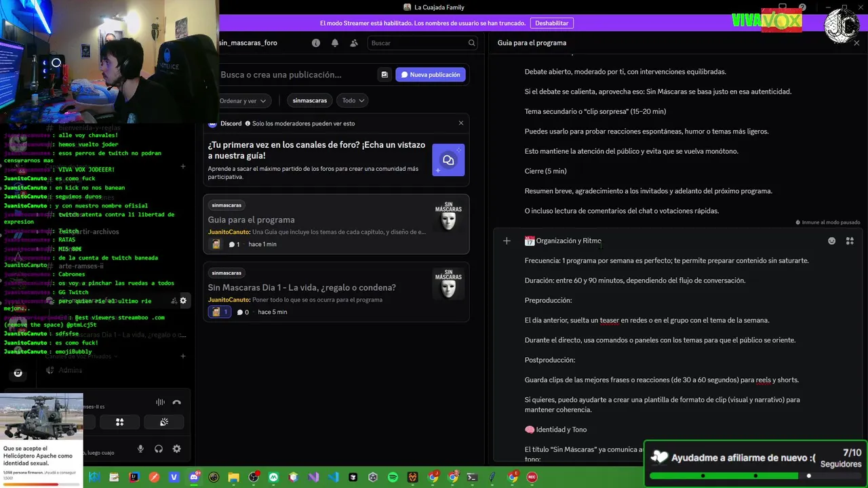Open Visual Studio purple icon in taskbar
The height and width of the screenshot is (488, 868).
point(313,477)
